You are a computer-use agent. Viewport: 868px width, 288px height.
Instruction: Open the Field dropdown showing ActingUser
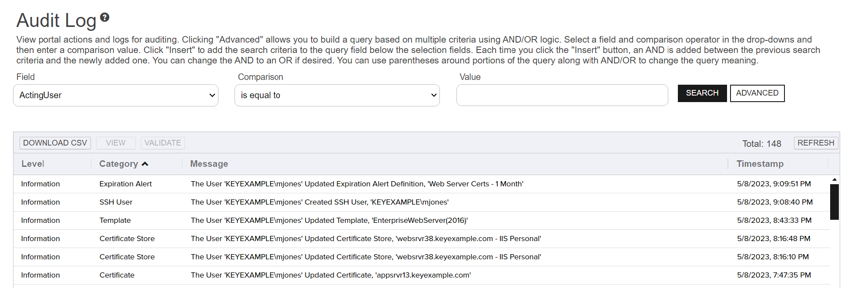[x=116, y=95]
